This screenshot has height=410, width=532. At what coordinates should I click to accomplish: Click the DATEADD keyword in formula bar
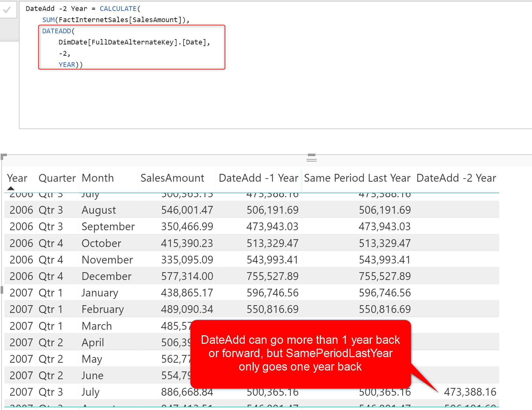(57, 31)
